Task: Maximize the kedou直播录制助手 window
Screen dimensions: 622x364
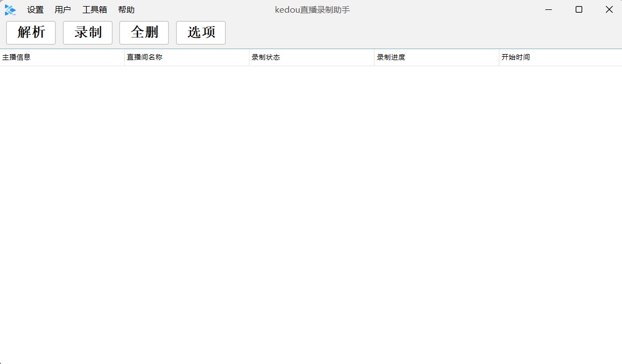Action: click(579, 9)
